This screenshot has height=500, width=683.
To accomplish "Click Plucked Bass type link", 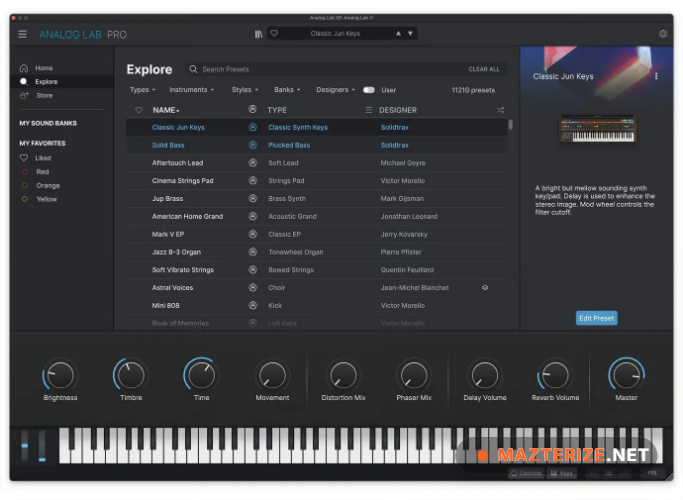I will [x=289, y=145].
